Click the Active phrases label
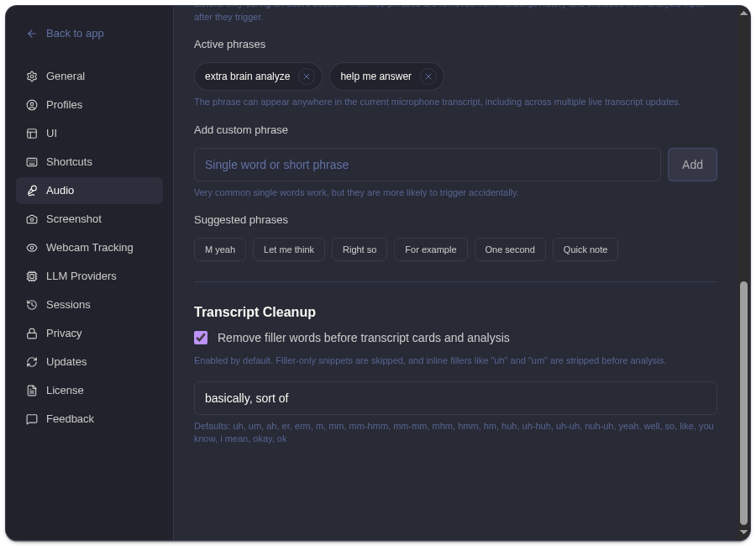Viewport: 756px width, 546px height. click(x=229, y=45)
